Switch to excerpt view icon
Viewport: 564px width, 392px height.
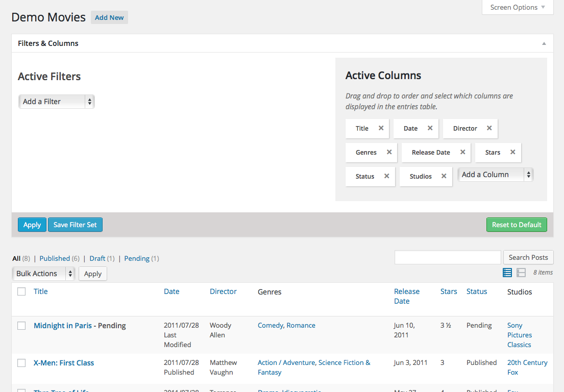coord(521,273)
